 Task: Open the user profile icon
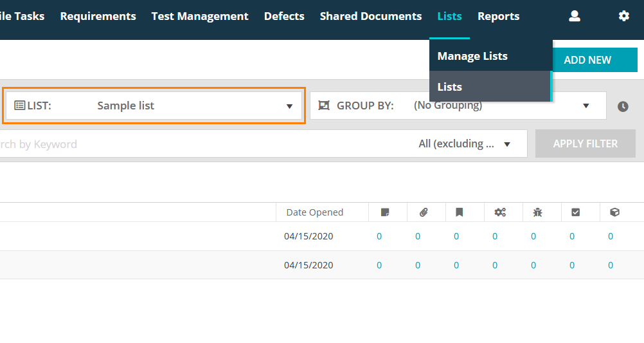575,16
